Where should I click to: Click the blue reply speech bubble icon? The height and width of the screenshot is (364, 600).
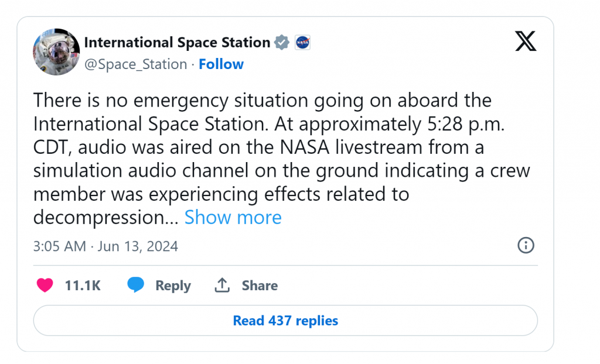136,286
